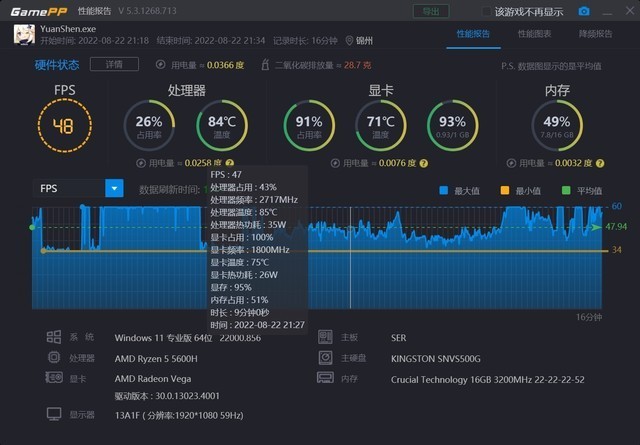Click the orange 最小值 legend swatch
Viewport: 640px width, 445px height.
coord(505,190)
